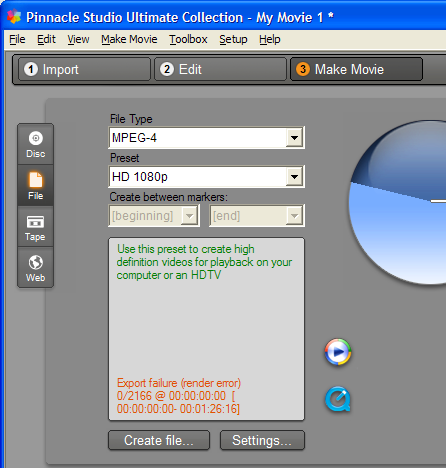Open the View menu
Viewport: 446px width, 468px height.
[x=78, y=39]
